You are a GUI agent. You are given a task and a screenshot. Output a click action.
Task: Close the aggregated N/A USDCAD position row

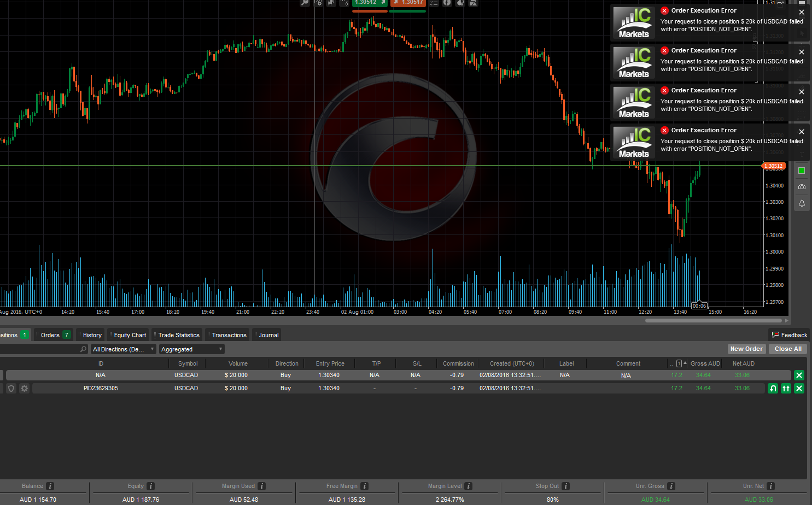tap(799, 375)
